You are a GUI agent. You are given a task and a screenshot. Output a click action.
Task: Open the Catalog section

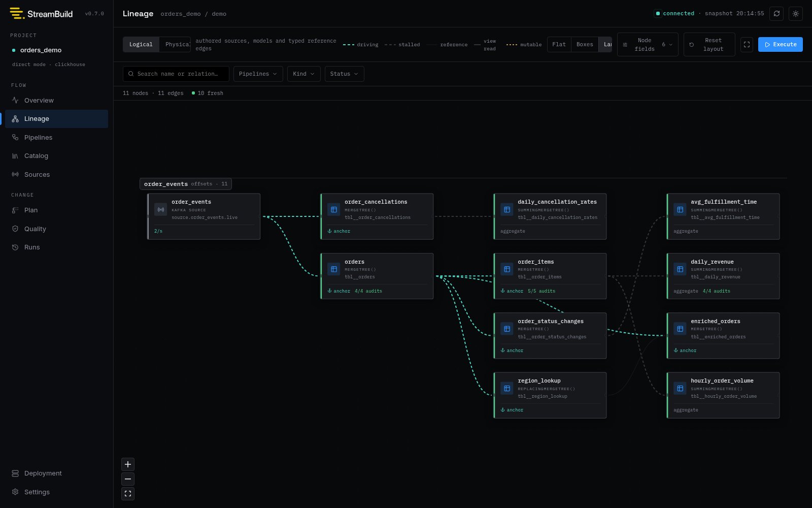(56, 156)
